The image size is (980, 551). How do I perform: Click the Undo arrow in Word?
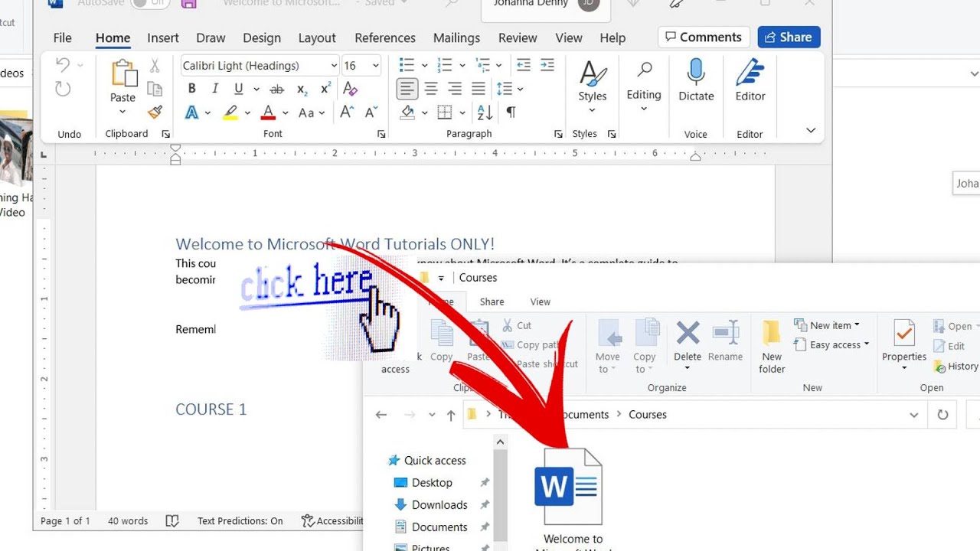point(63,65)
